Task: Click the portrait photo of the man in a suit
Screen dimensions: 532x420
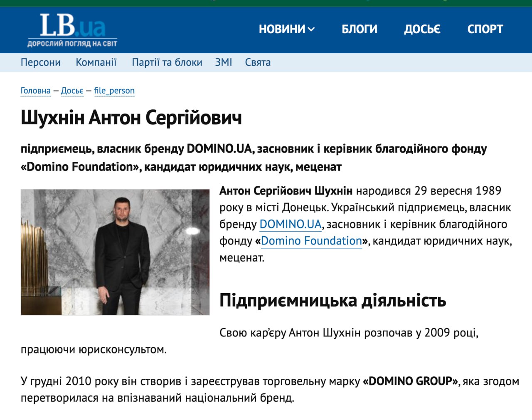Action: pyautogui.click(x=115, y=252)
